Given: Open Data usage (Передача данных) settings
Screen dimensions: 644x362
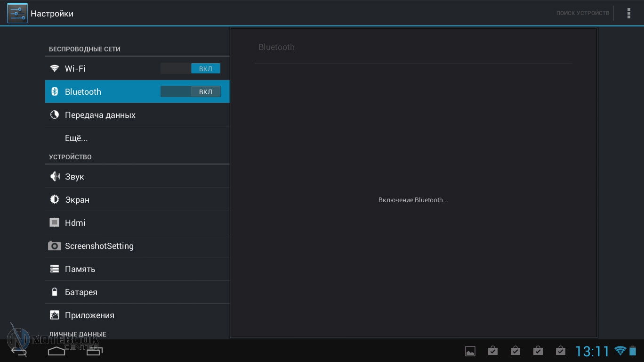Looking at the screenshot, I should [x=100, y=115].
